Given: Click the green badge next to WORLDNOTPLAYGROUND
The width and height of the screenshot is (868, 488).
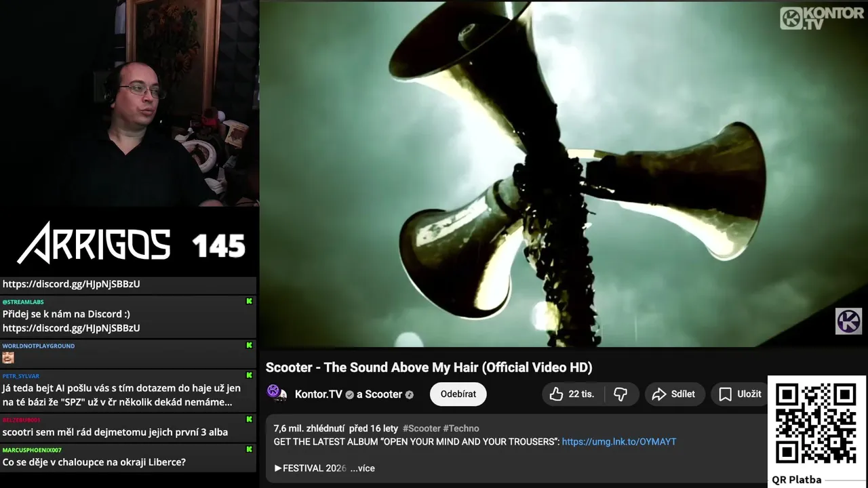Looking at the screenshot, I should click(249, 346).
